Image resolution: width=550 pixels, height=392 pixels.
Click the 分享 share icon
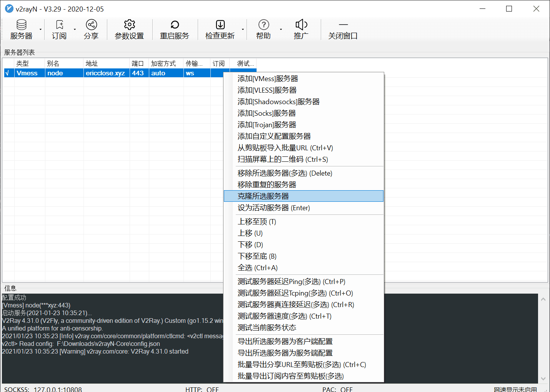[91, 25]
